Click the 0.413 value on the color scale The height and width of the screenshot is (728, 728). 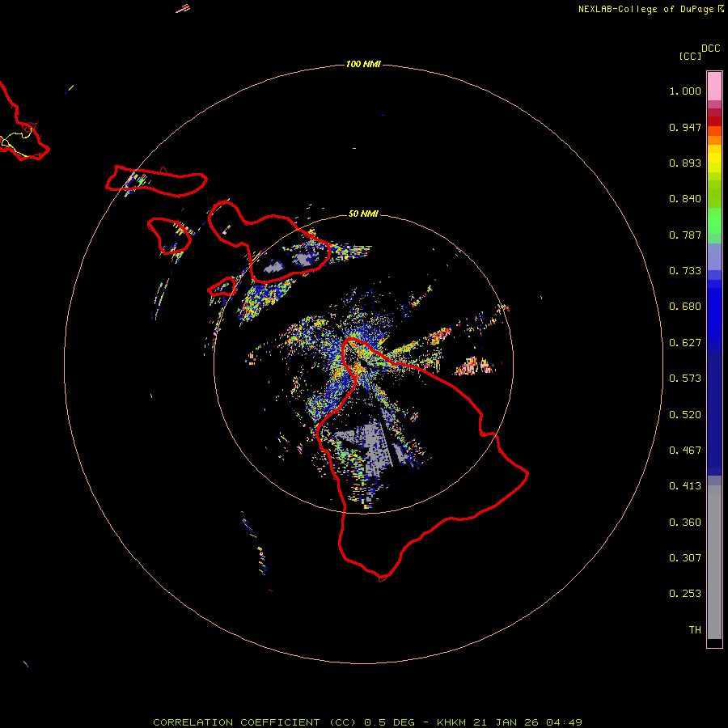685,486
